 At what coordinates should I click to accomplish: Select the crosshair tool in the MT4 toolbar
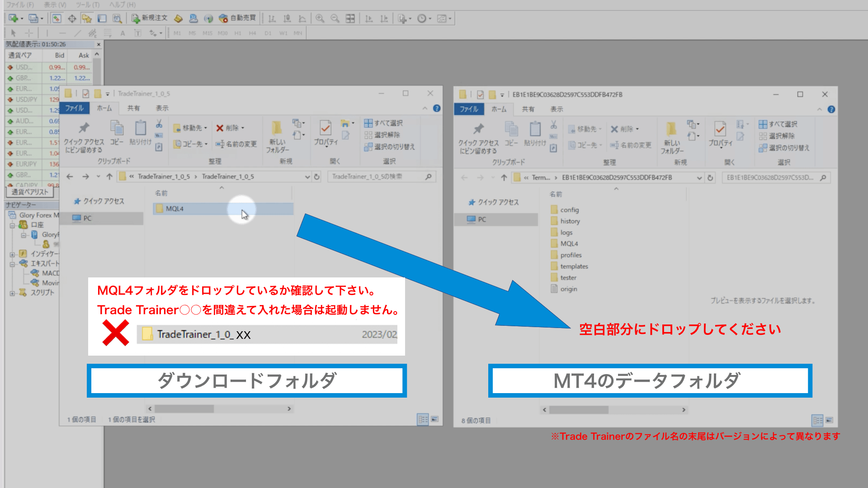pyautogui.click(x=28, y=33)
